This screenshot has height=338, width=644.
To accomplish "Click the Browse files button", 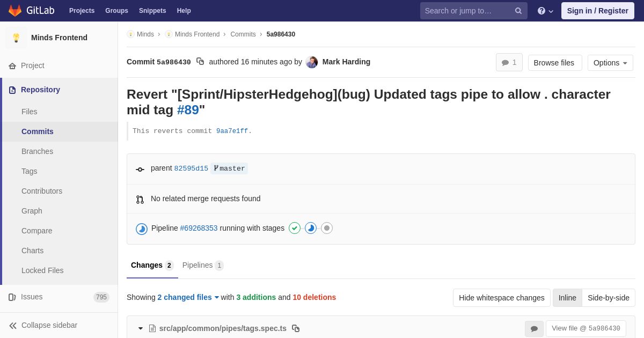I will pyautogui.click(x=554, y=63).
